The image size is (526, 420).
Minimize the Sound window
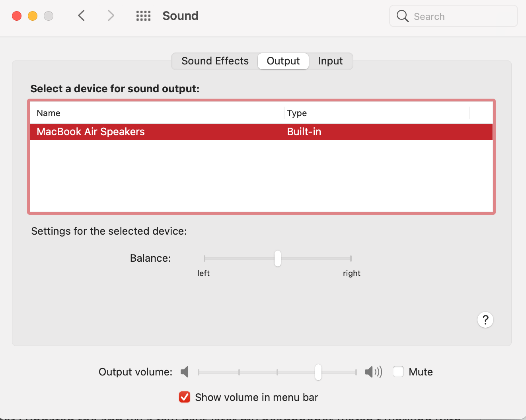point(33,16)
